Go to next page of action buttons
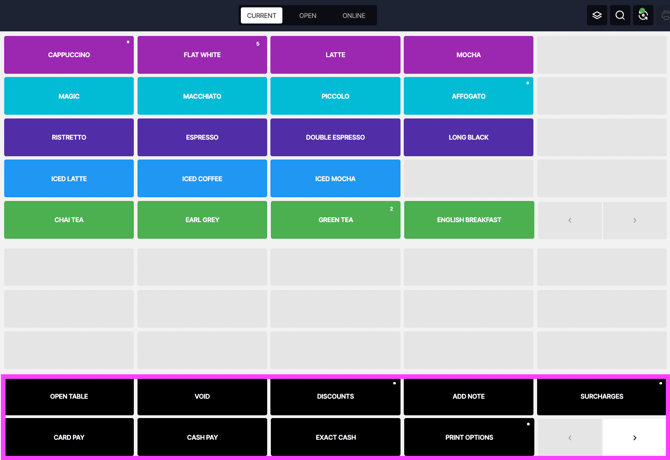Image resolution: width=670 pixels, height=460 pixels. tap(635, 437)
